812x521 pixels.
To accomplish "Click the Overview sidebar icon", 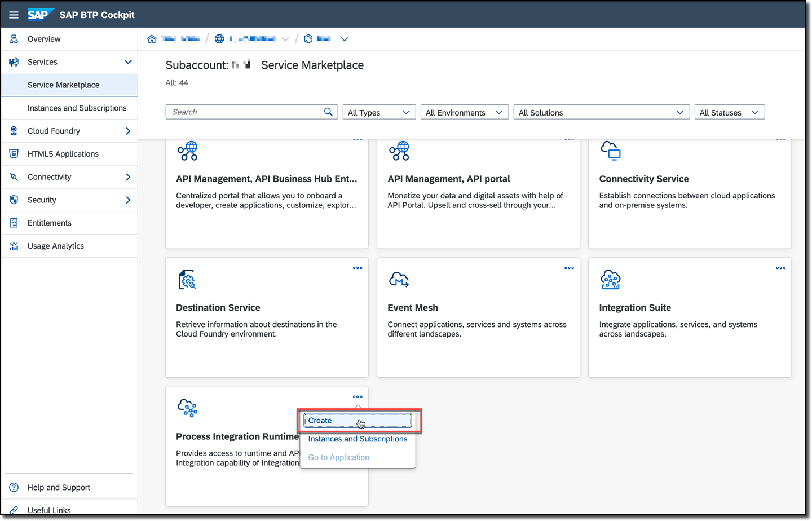I will tap(14, 39).
